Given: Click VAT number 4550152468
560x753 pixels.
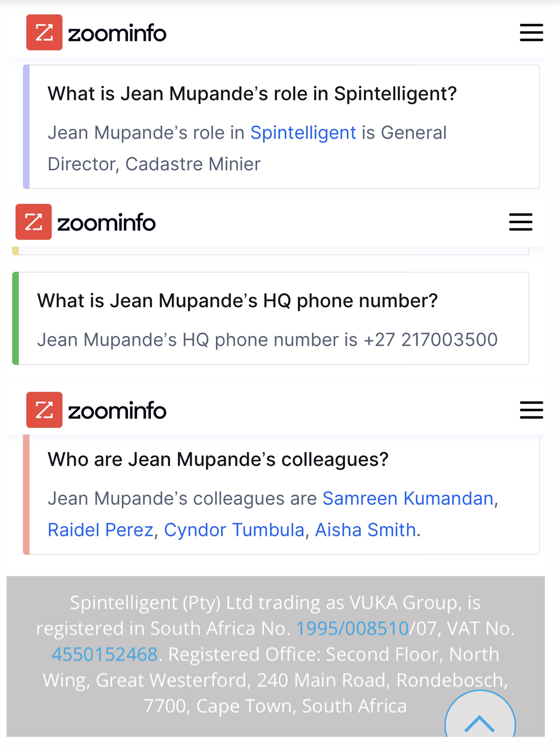Looking at the screenshot, I should (x=105, y=654).
